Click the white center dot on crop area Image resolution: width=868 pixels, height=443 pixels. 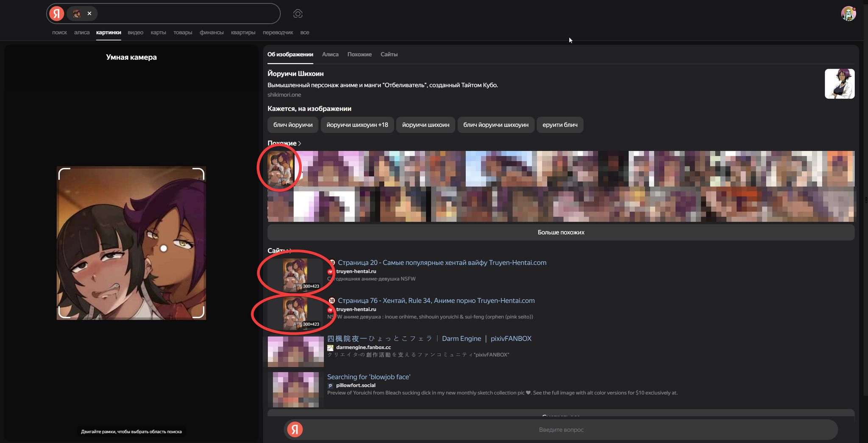click(x=164, y=248)
